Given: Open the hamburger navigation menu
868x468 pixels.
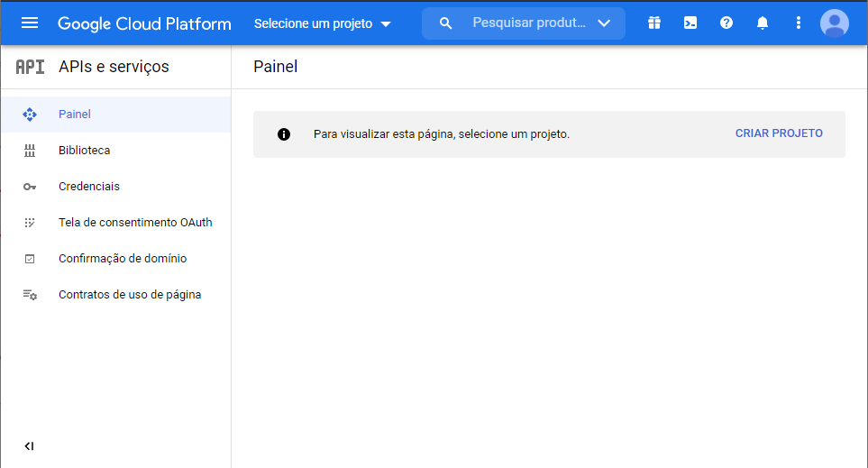Looking at the screenshot, I should pyautogui.click(x=30, y=23).
